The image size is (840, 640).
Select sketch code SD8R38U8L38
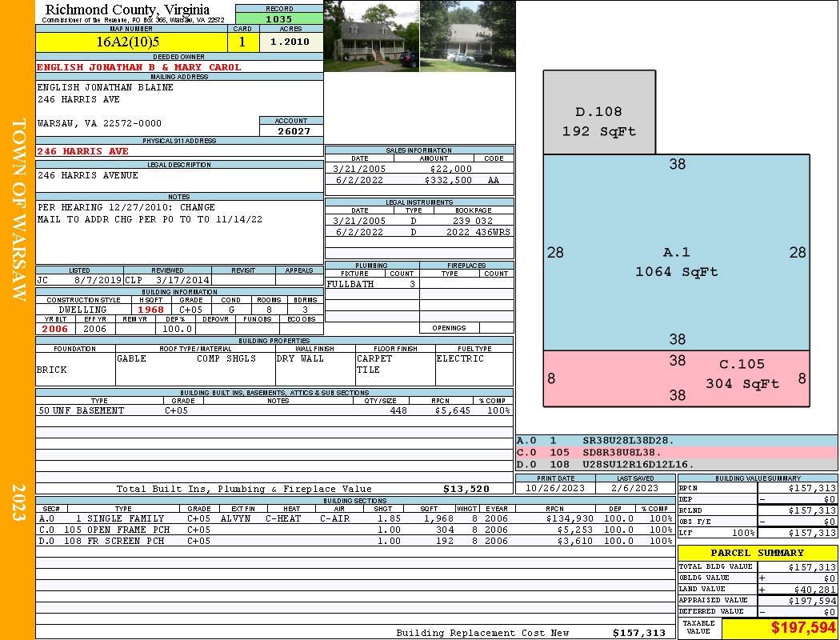click(x=622, y=452)
